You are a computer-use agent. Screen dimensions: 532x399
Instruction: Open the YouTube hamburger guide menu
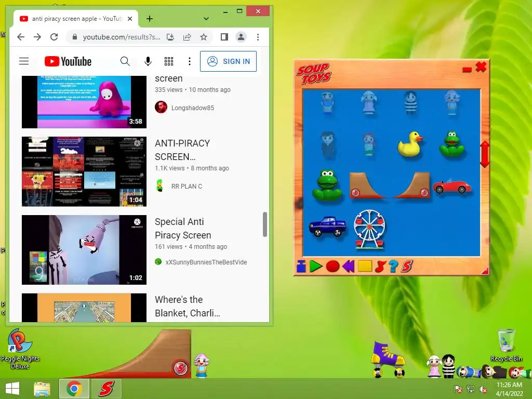pos(24,61)
